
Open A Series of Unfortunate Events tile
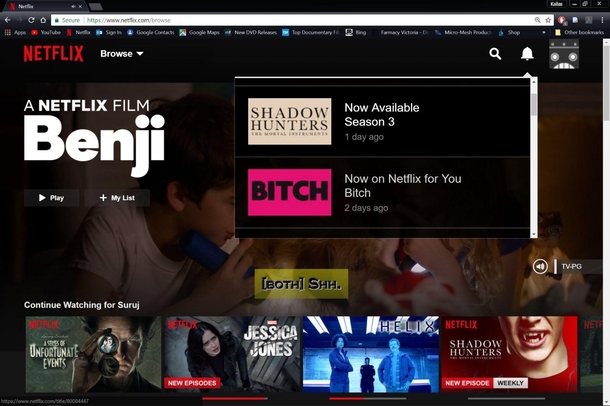click(x=93, y=354)
